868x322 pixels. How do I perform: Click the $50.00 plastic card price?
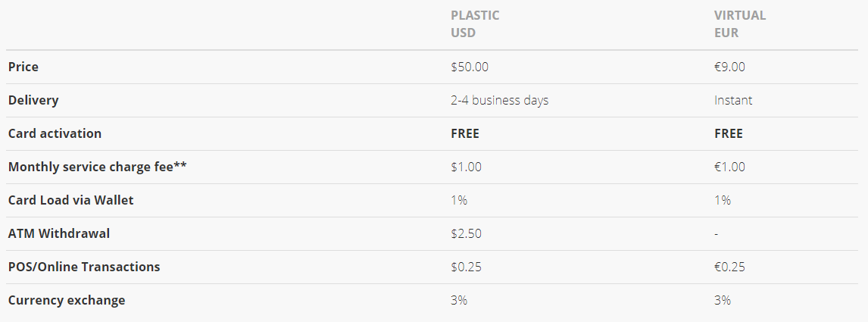click(x=470, y=67)
